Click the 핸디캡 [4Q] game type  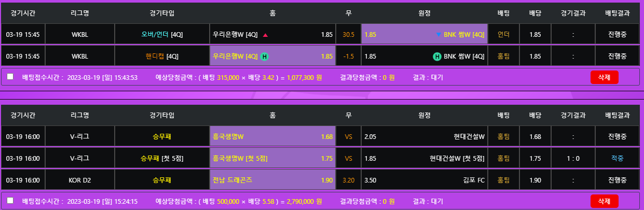tap(162, 56)
